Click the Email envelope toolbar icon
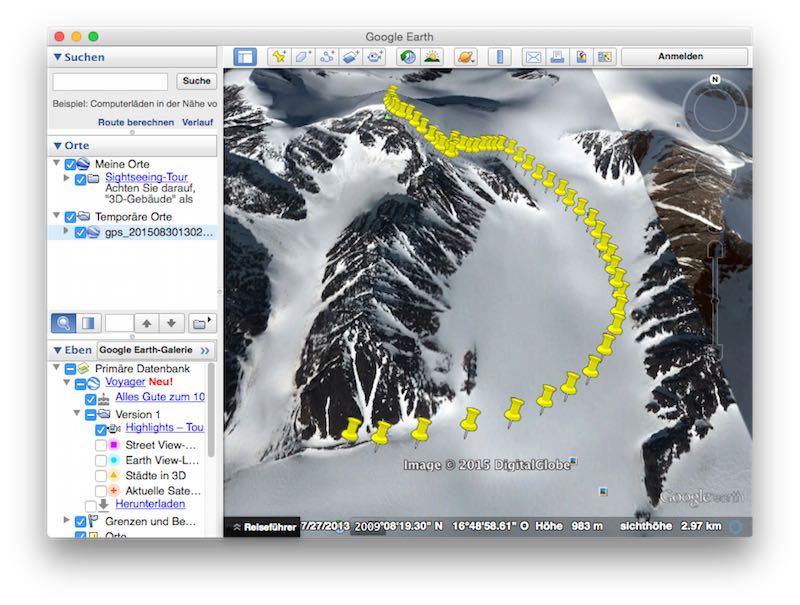 (x=533, y=57)
